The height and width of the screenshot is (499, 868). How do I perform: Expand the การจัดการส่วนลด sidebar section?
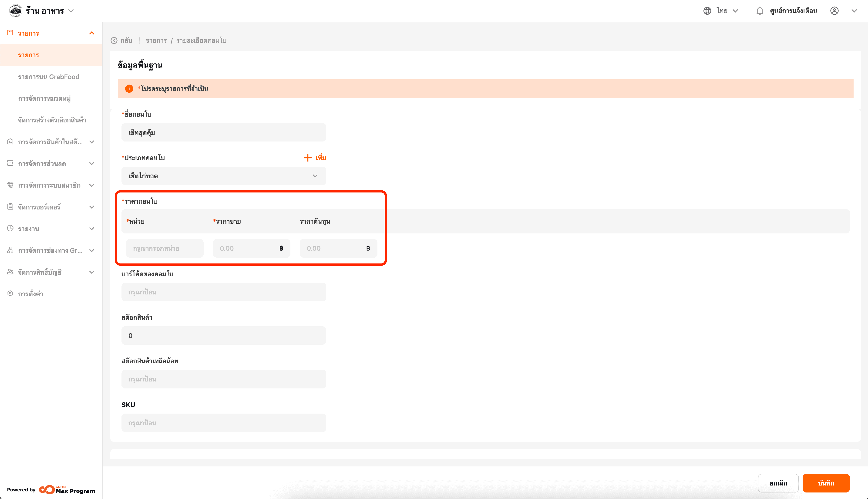[91, 163]
